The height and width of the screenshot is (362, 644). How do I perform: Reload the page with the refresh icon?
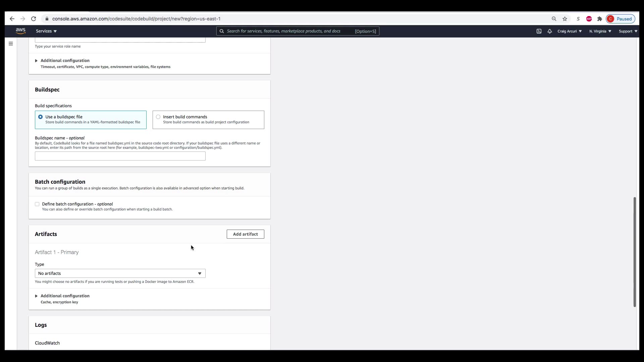(x=34, y=19)
